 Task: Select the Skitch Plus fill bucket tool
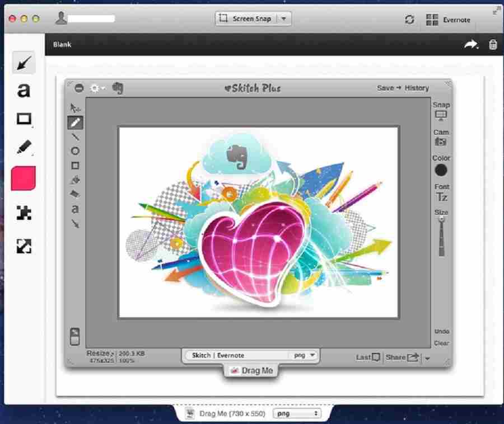(75, 180)
